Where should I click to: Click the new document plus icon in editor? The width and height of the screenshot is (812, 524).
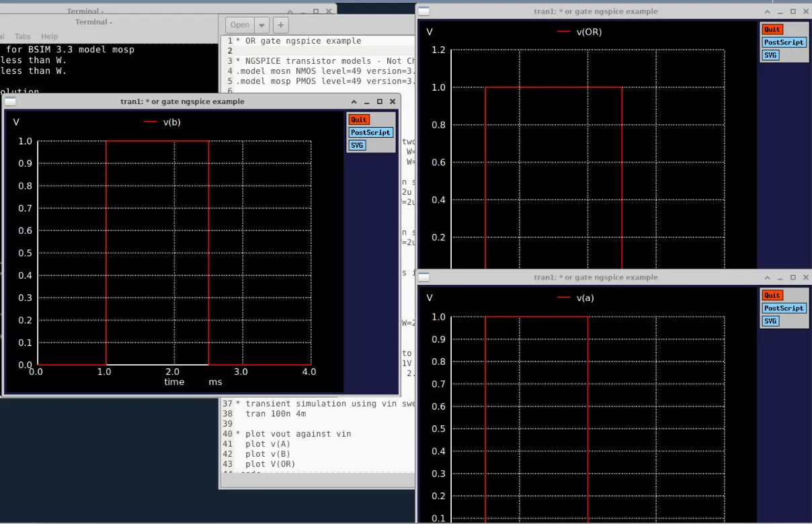click(280, 25)
